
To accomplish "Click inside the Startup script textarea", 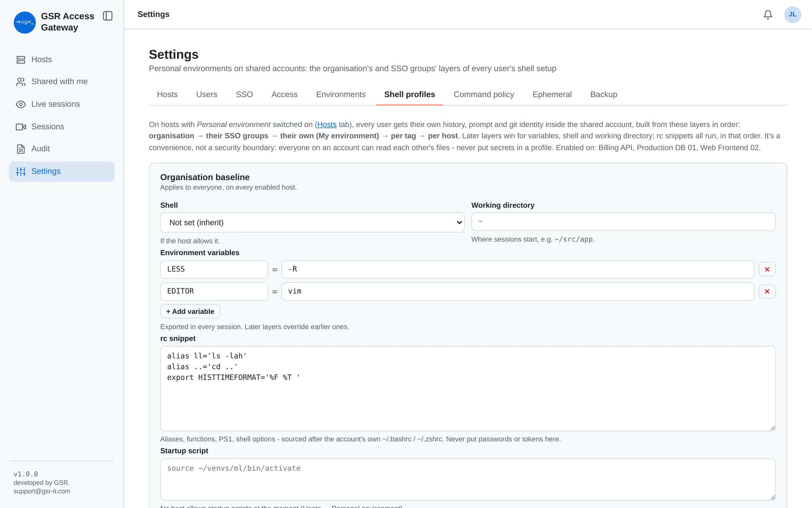I will [468, 479].
